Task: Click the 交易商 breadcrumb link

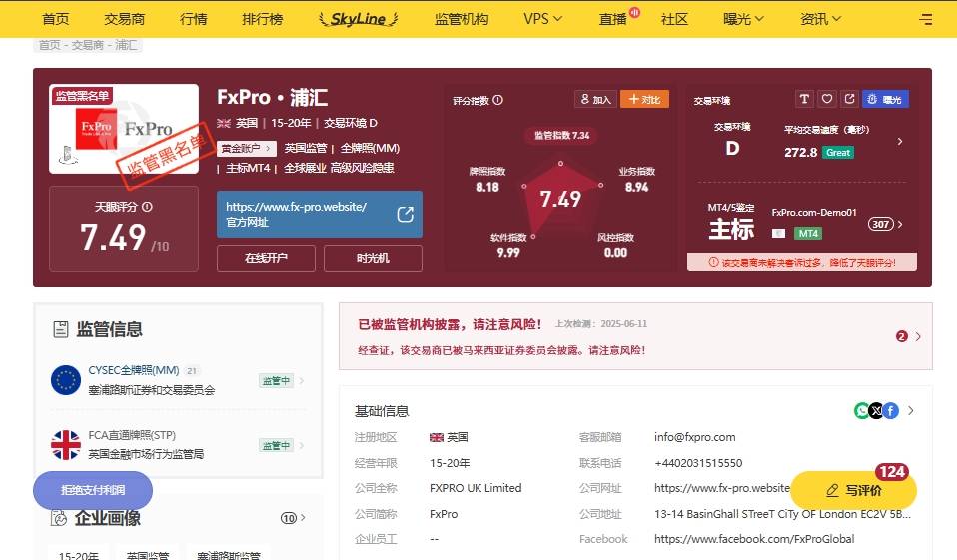Action: point(87,45)
